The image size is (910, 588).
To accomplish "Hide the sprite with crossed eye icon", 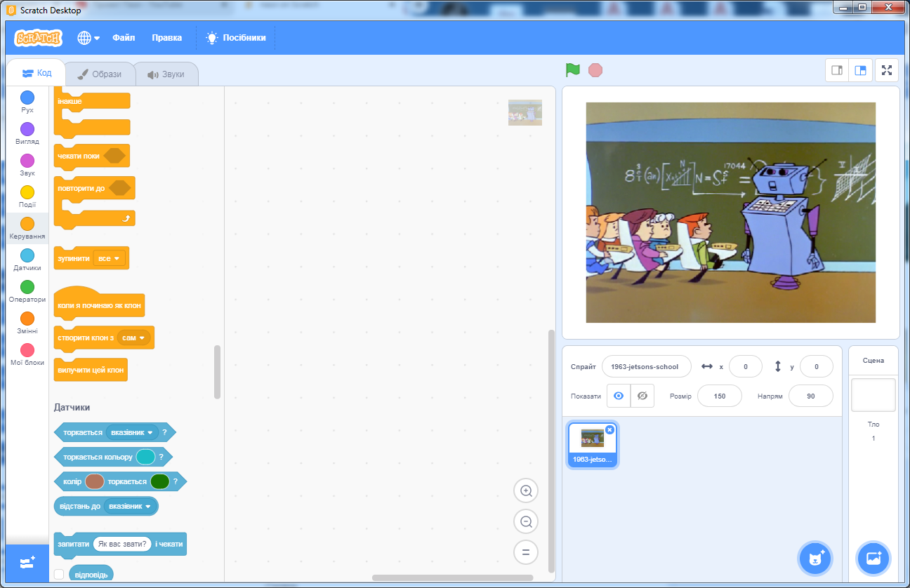I will click(642, 396).
